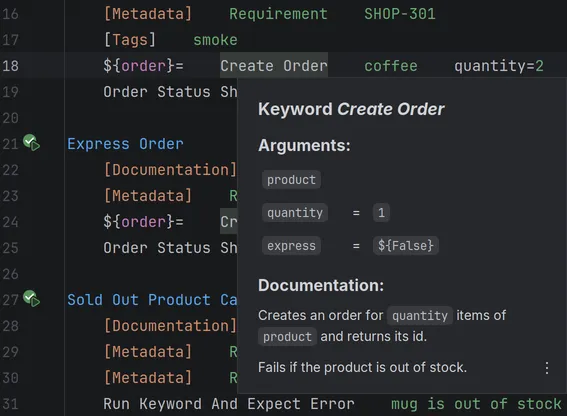
Task: Click inline quantity code in documentation text
Action: coord(420,315)
